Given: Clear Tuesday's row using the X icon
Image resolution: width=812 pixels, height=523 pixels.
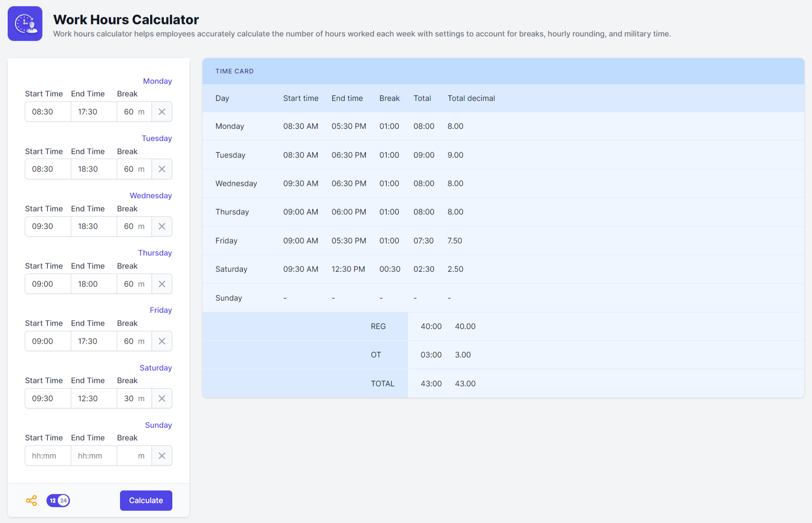Looking at the screenshot, I should (x=162, y=169).
